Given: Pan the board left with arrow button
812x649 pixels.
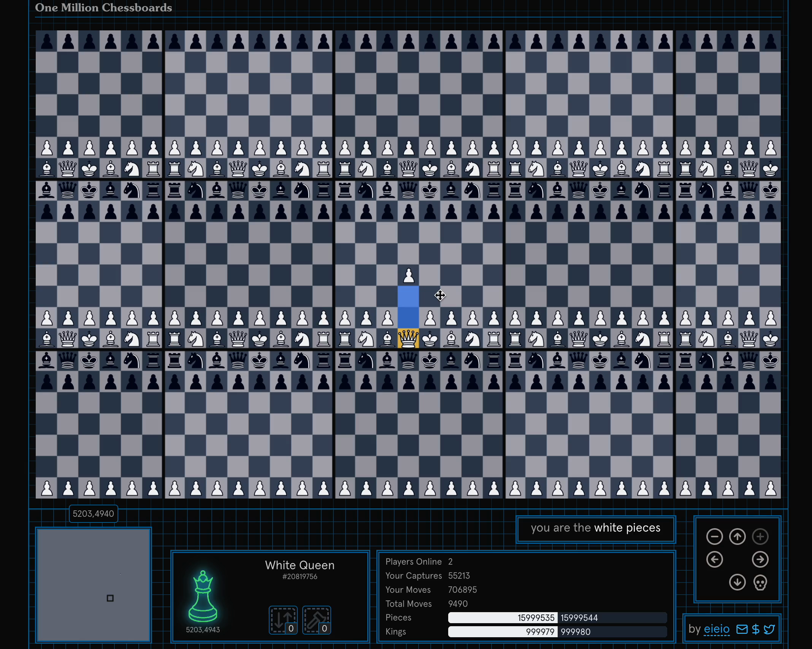Looking at the screenshot, I should click(x=714, y=559).
